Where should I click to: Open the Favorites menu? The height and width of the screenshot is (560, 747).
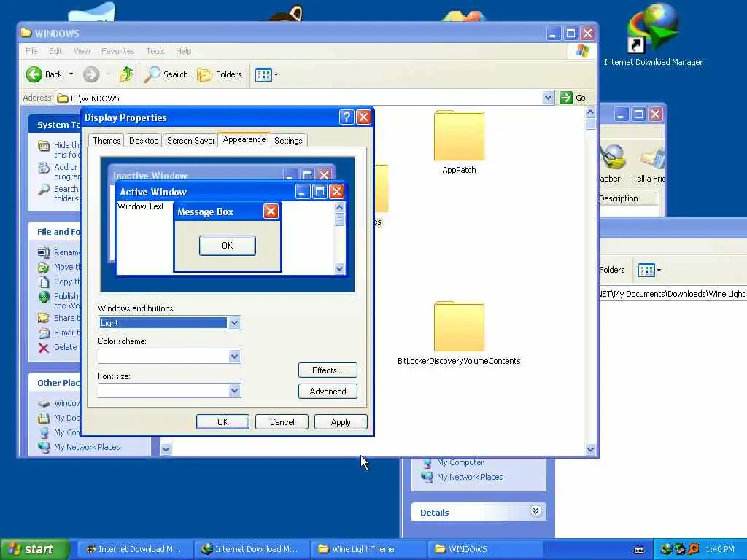(117, 51)
